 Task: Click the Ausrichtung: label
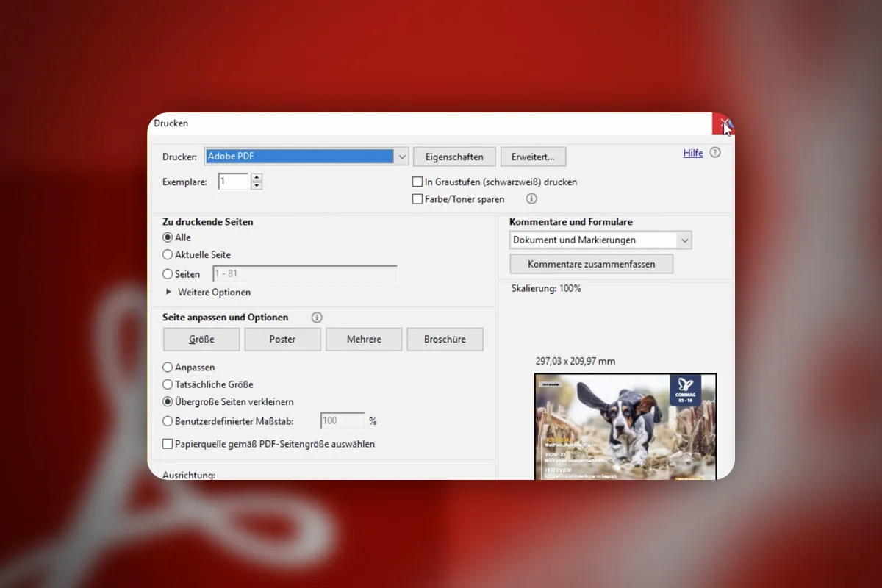tap(189, 475)
